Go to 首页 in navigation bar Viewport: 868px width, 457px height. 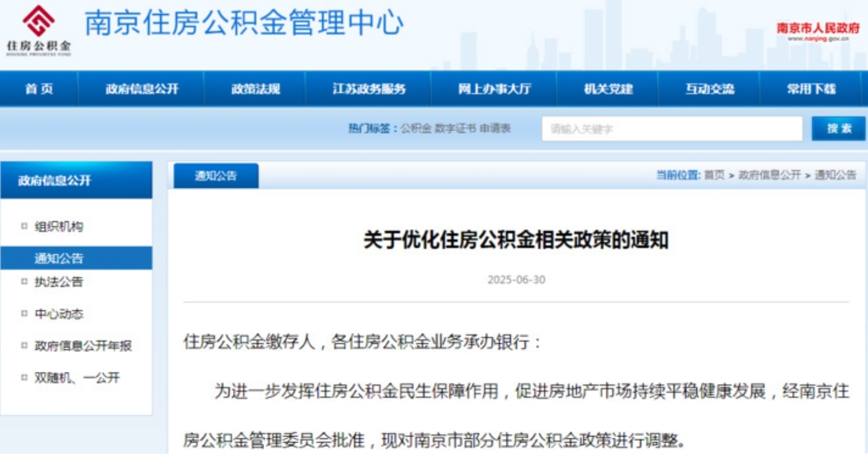click(39, 89)
